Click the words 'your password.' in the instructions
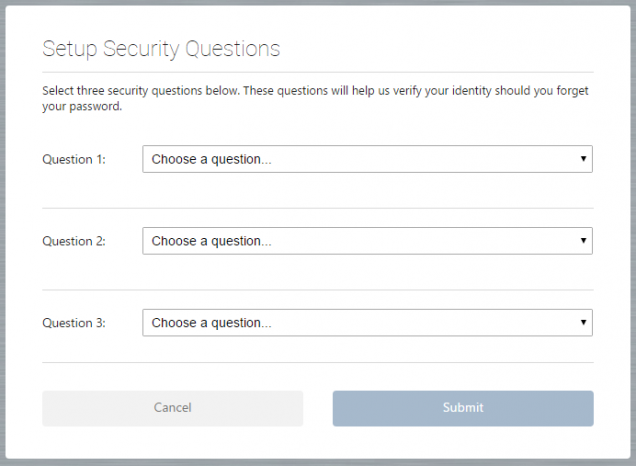This screenshot has width=636, height=466. 82,107
